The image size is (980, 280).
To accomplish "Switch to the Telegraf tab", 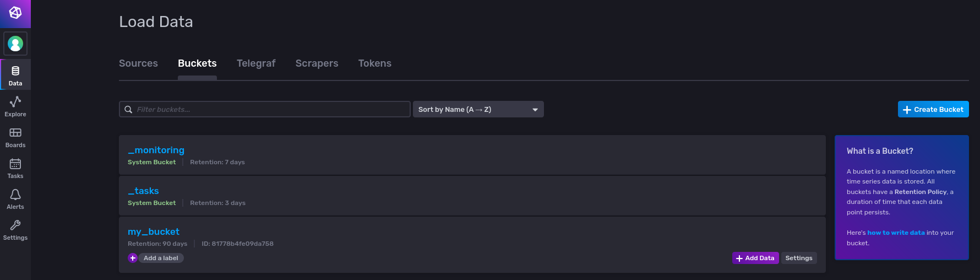I will click(256, 63).
